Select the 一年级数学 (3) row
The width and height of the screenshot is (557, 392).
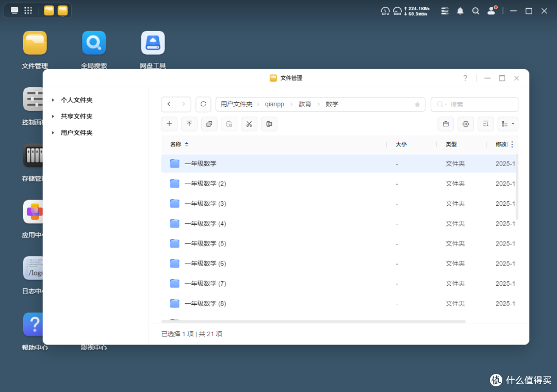(x=338, y=203)
